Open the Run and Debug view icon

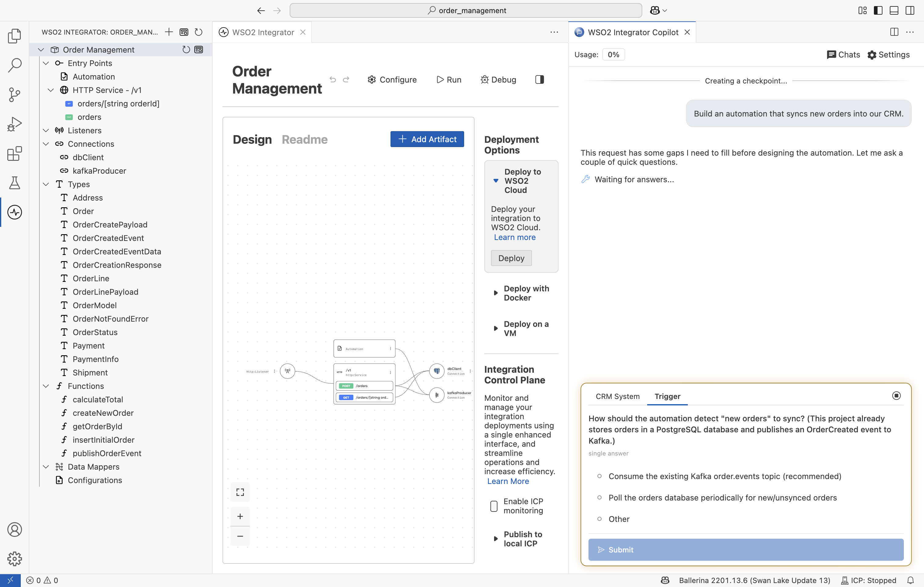(15, 124)
